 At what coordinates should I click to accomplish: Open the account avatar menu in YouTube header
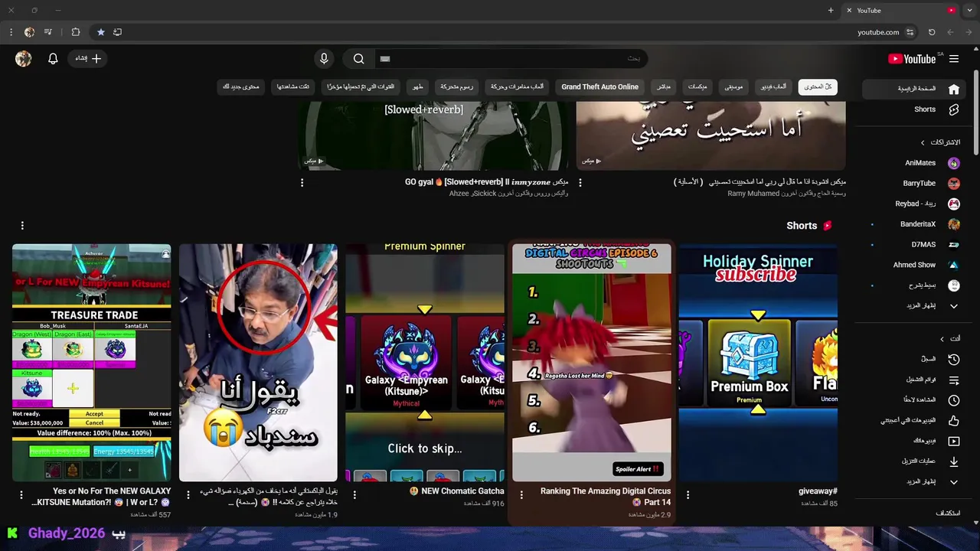click(x=24, y=59)
